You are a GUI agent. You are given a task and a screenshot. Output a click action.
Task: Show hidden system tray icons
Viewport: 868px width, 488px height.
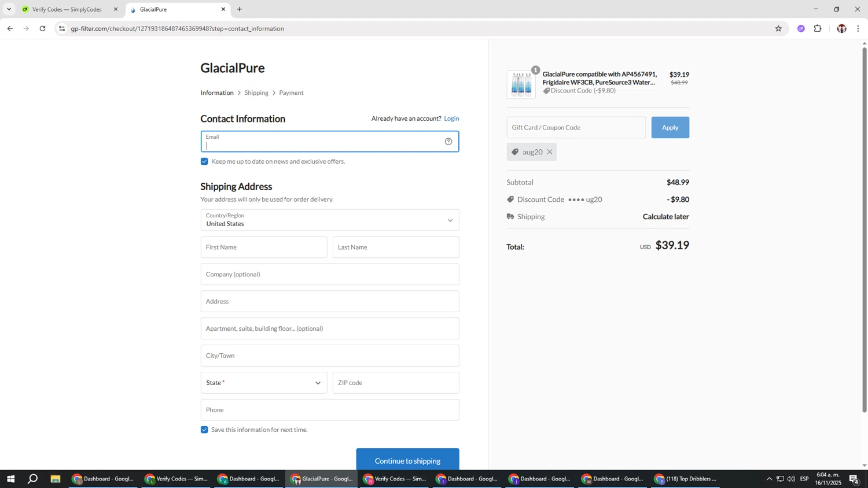(x=769, y=479)
